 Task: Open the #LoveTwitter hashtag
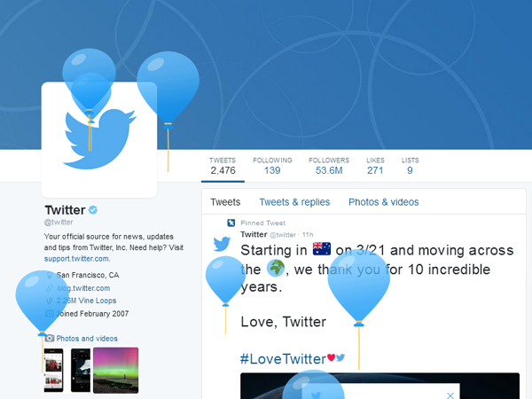(284, 359)
